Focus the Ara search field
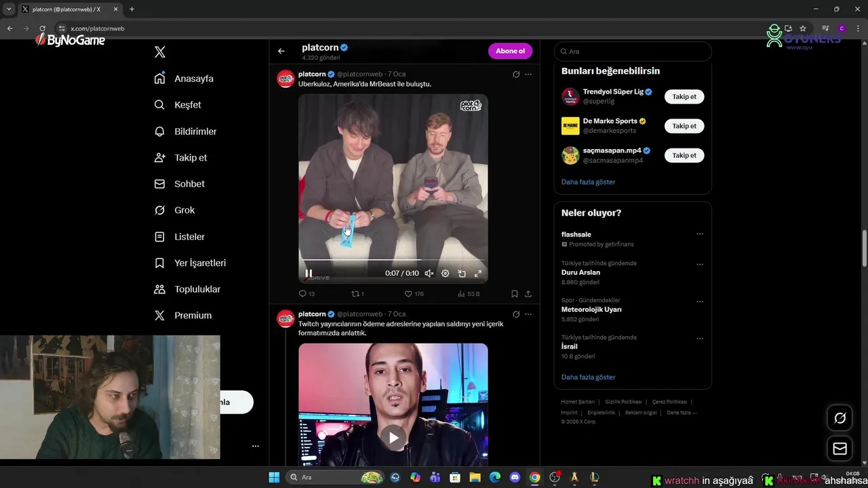Screen dimensions: 868x488 [x=633, y=52]
